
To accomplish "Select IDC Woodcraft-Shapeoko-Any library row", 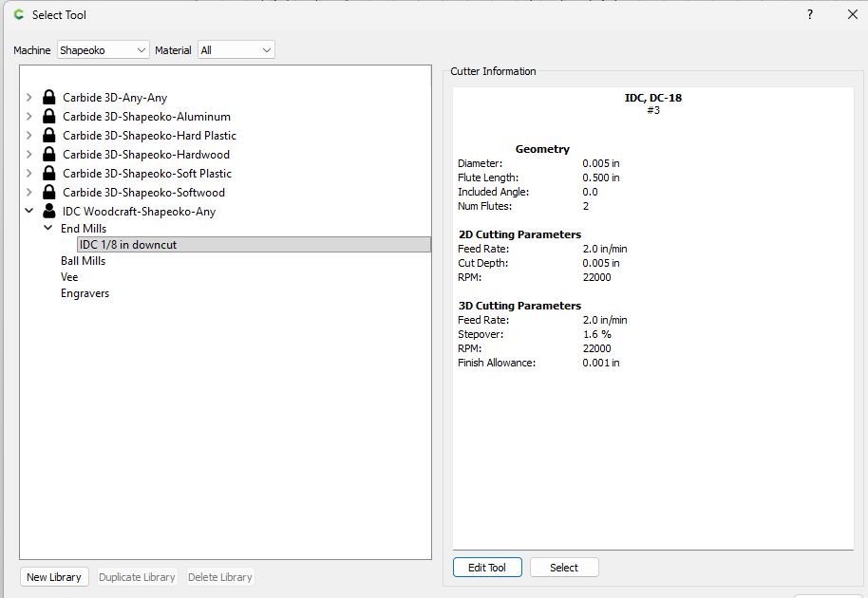I will click(139, 212).
